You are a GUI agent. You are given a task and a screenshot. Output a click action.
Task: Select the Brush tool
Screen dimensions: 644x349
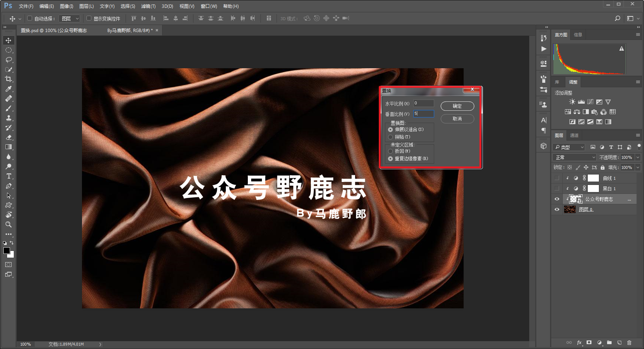(x=9, y=108)
